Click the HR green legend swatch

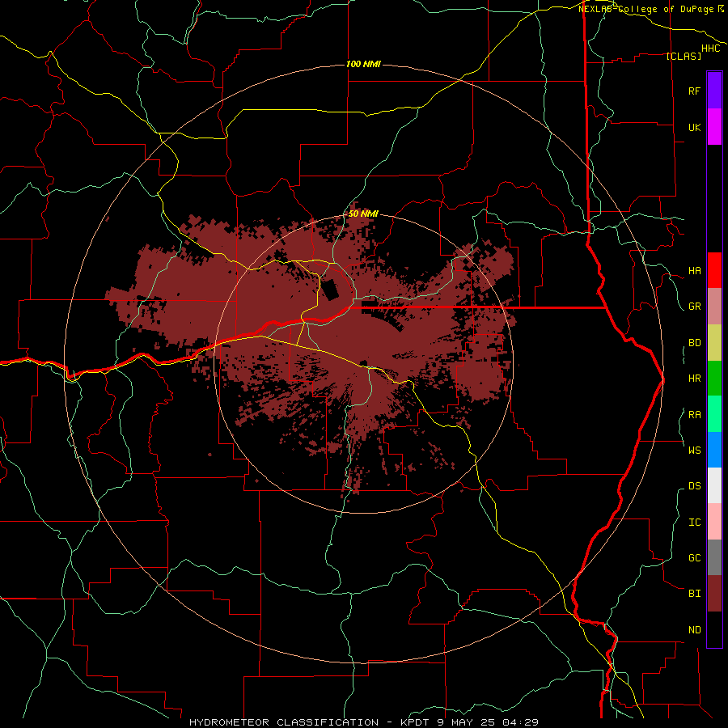pyautogui.click(x=714, y=379)
